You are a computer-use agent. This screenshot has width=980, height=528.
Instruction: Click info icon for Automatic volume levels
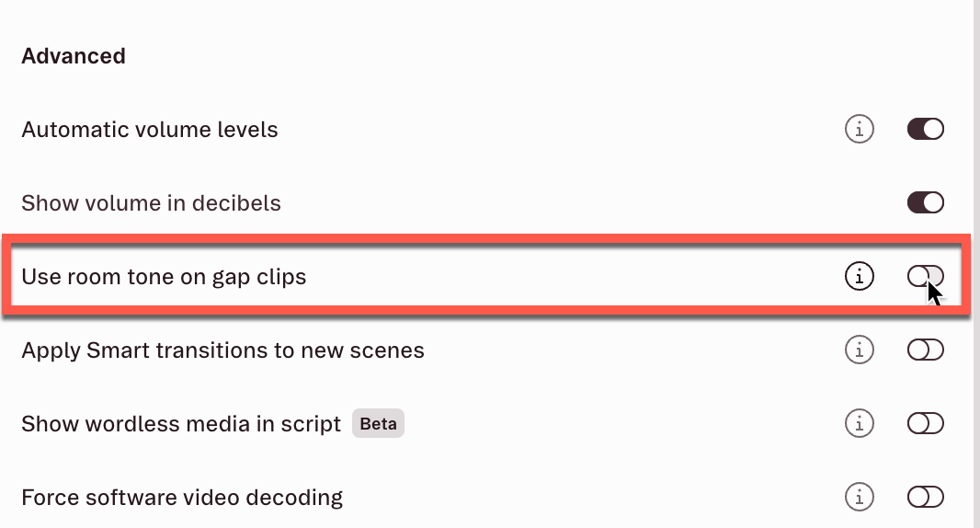click(859, 130)
